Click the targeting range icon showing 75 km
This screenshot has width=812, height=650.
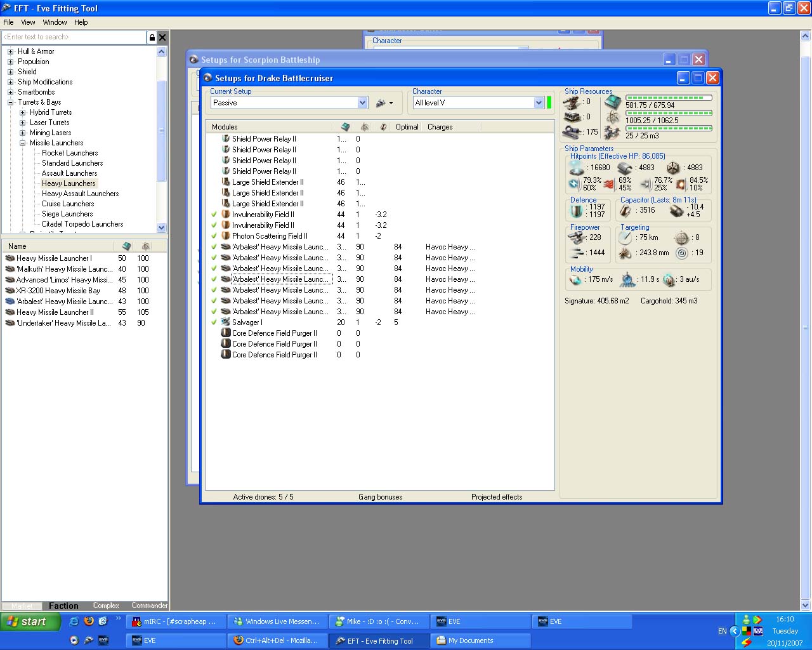626,237
